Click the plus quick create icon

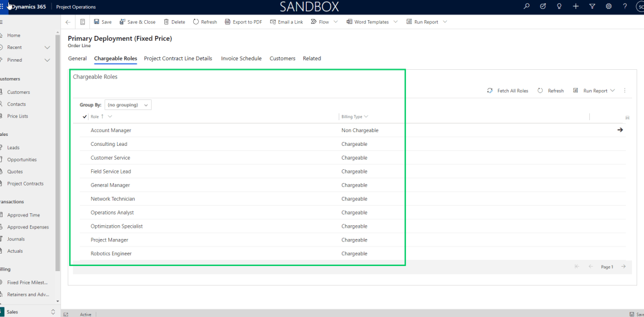(575, 6)
